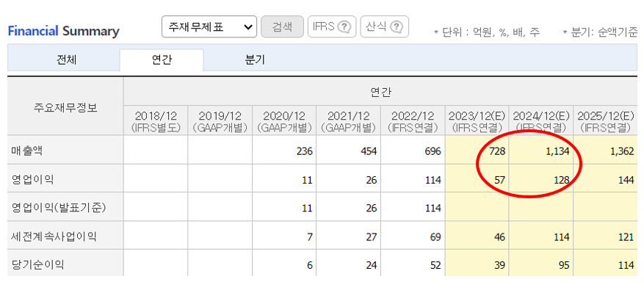Select the 연간 tab
644x282 pixels.
pos(162,60)
